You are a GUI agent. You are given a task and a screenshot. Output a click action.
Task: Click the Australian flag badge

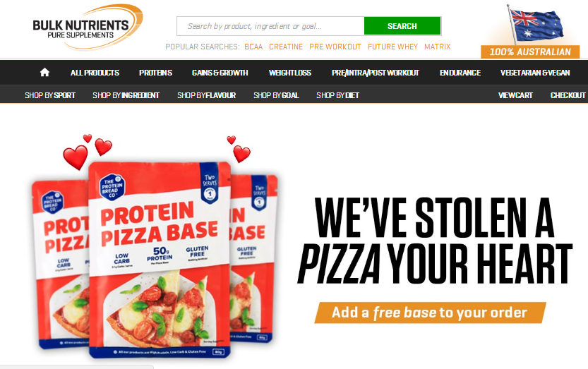(530, 32)
